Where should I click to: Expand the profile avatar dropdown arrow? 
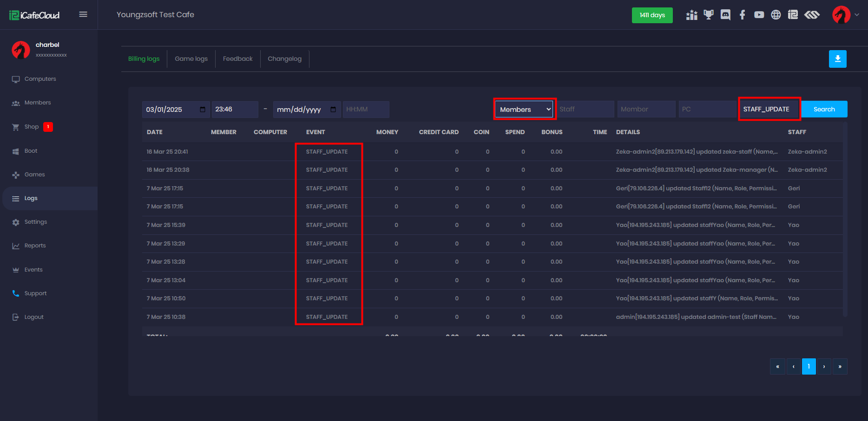point(857,15)
